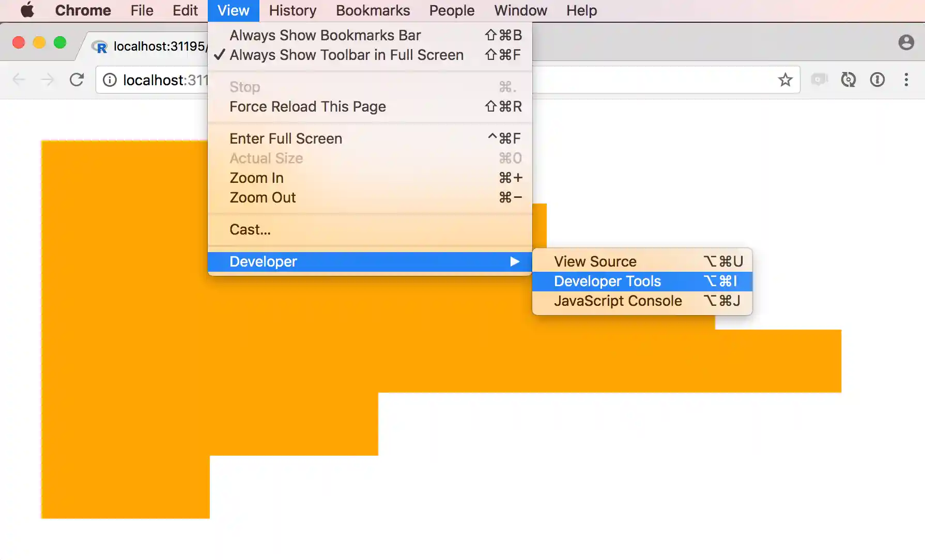Click the browser back arrow
This screenshot has width=925, height=560.
click(x=19, y=80)
